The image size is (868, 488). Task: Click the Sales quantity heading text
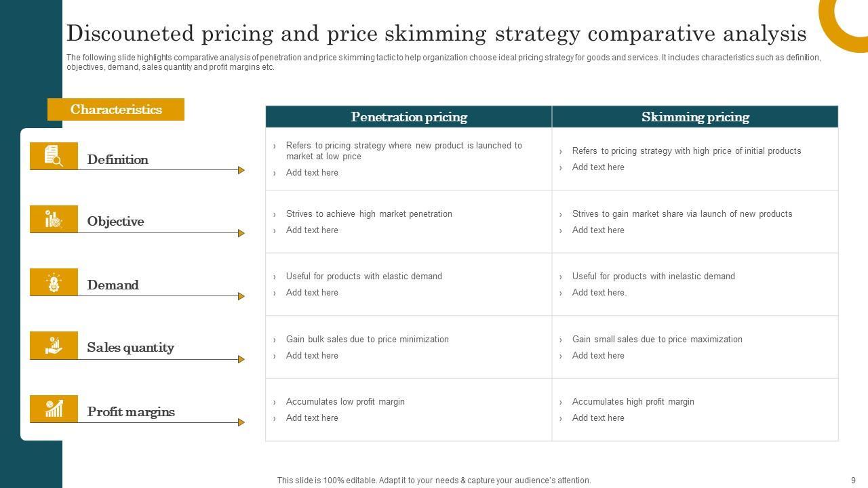pos(130,348)
